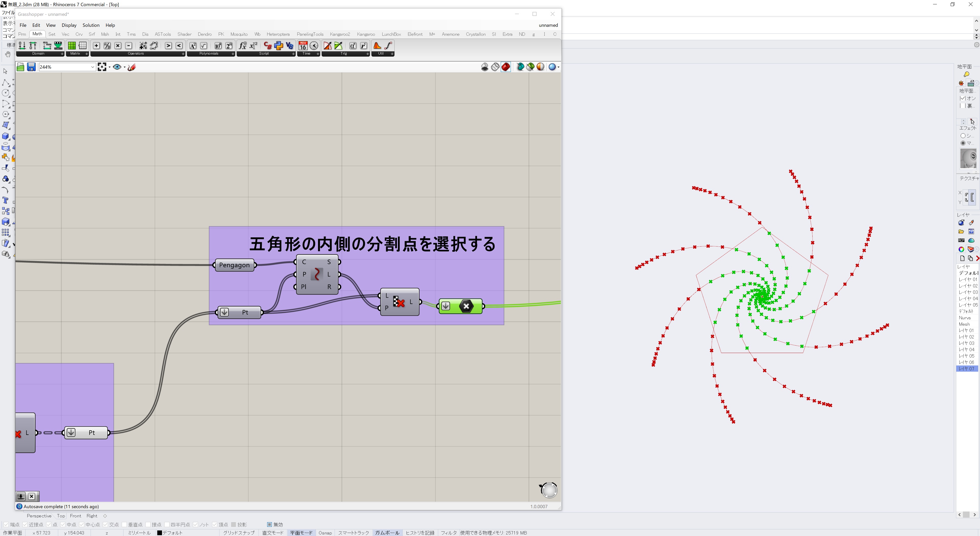Open the Solution menu
The height and width of the screenshot is (536, 980).
(x=91, y=25)
